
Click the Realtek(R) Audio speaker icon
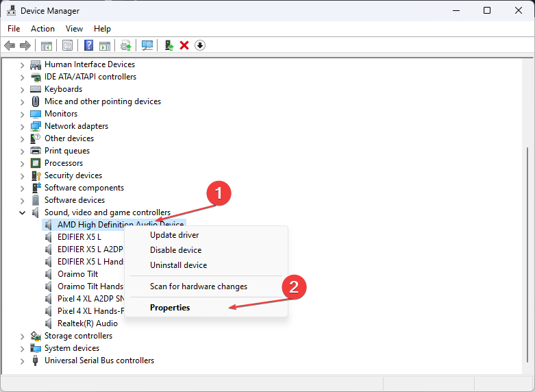click(49, 323)
